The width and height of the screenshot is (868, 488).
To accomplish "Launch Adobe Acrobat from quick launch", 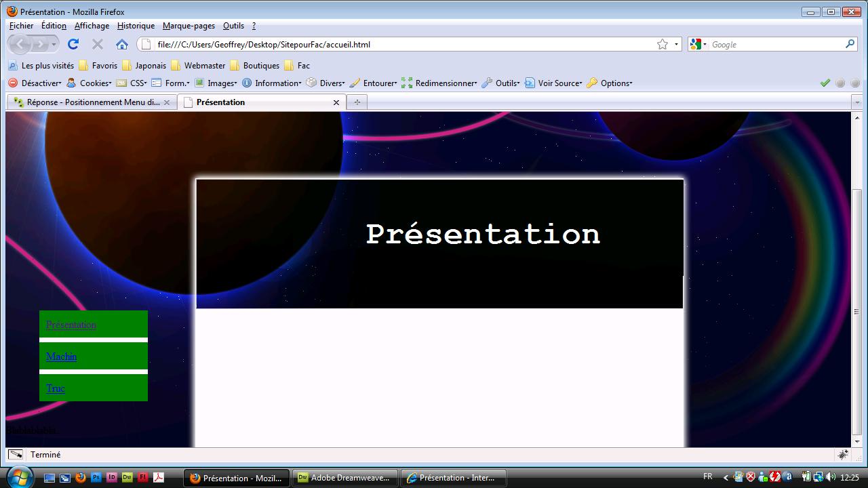I will pyautogui.click(x=159, y=477).
